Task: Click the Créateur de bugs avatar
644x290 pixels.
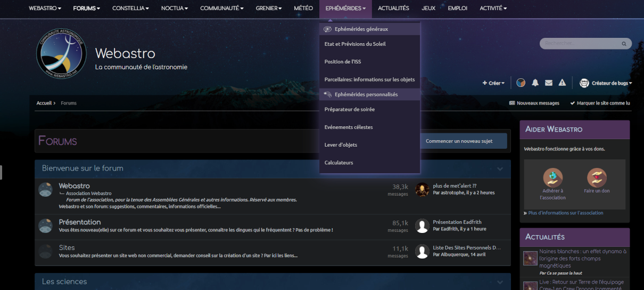Action: pyautogui.click(x=584, y=83)
